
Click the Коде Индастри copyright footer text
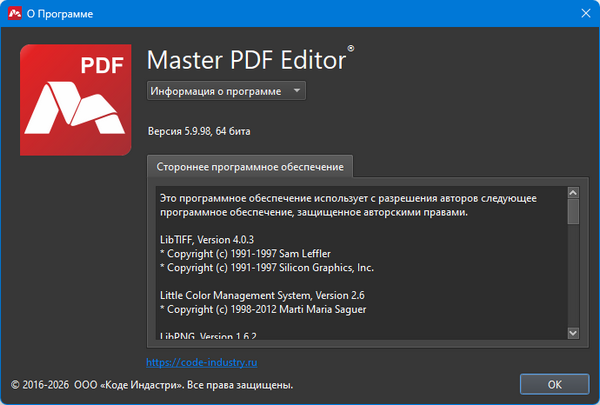click(152, 385)
